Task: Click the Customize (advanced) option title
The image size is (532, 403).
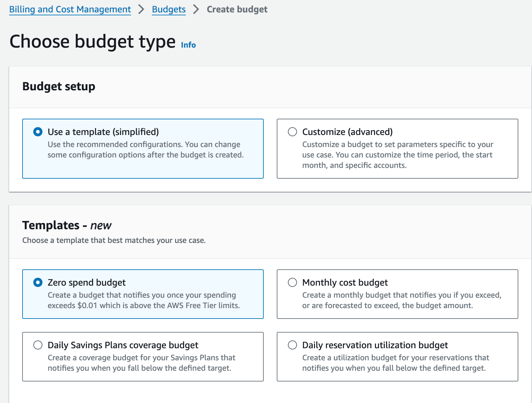Action: [347, 132]
